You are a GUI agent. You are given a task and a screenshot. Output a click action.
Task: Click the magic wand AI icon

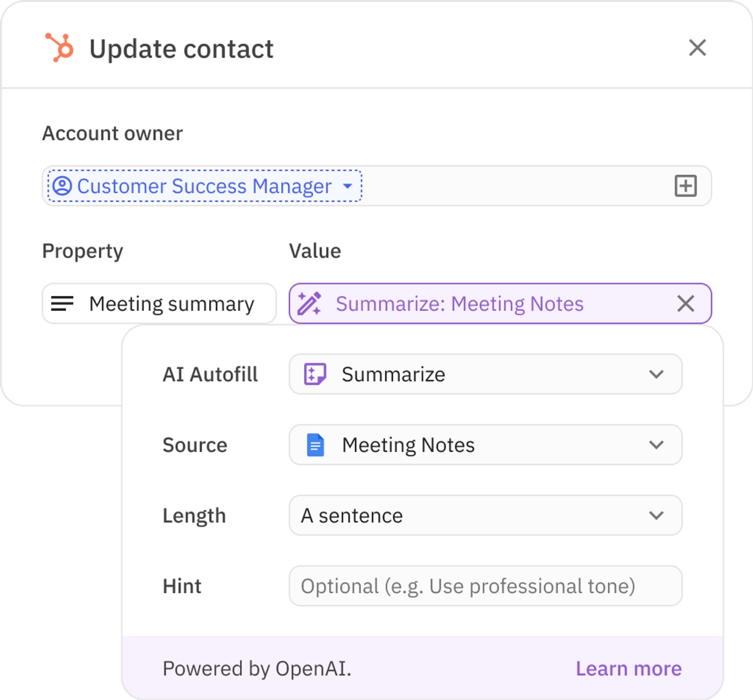[310, 303]
